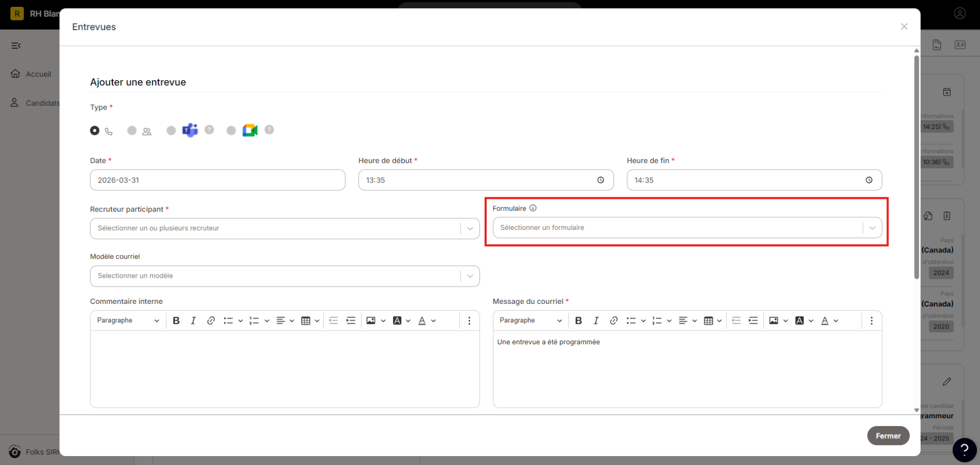Screen dimensions: 980x465
Task: Open help tooltip next to Teams
Action: 209,130
